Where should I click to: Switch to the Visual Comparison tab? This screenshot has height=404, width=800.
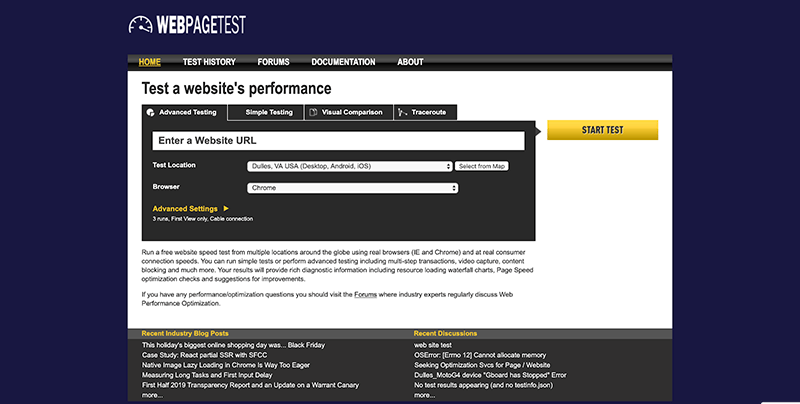tap(349, 112)
